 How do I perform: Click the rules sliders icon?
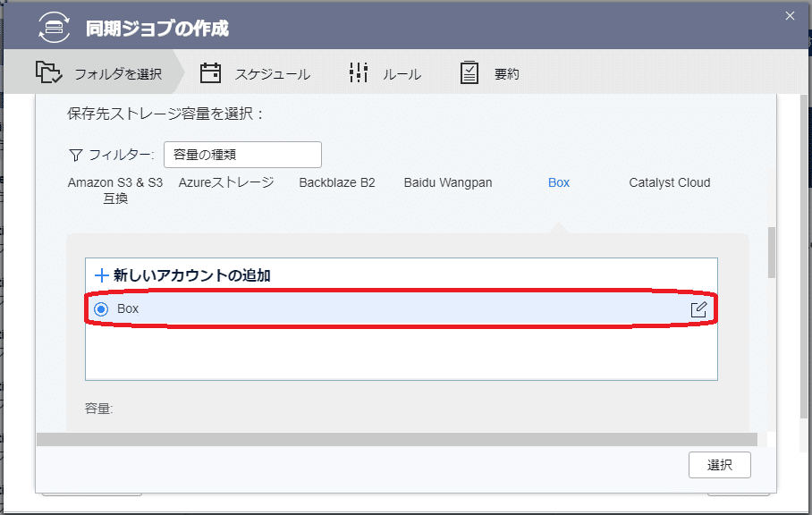359,72
